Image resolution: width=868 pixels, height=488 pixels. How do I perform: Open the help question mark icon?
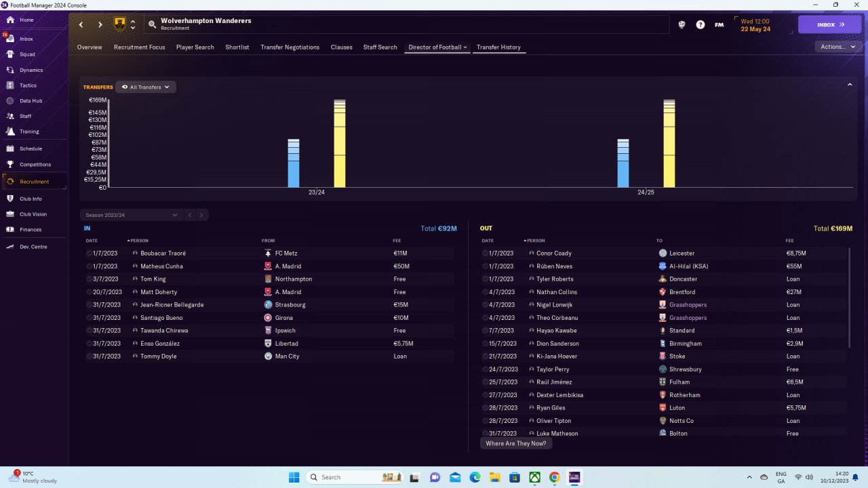(701, 24)
